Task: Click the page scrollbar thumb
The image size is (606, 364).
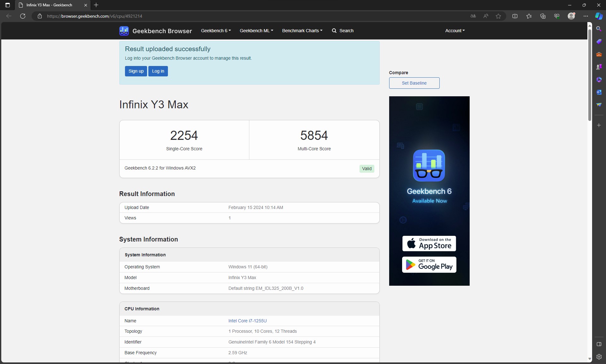Action: (590, 75)
